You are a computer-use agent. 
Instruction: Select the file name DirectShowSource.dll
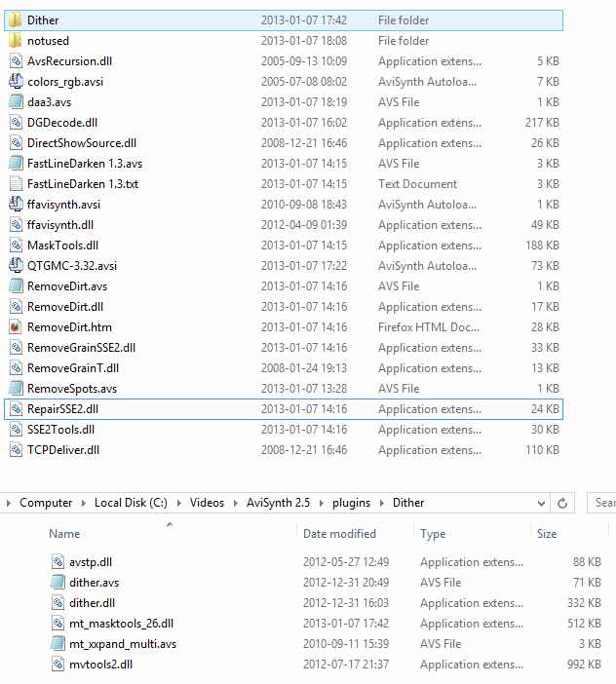point(82,143)
